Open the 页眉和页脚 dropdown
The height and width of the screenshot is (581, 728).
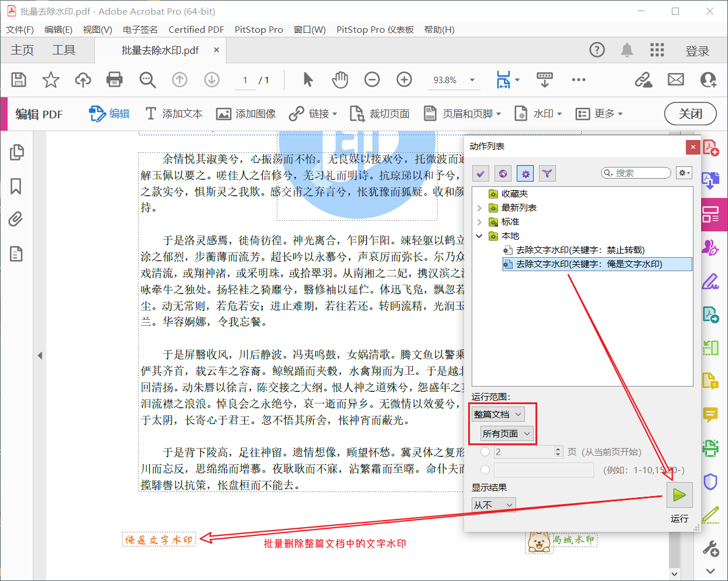pyautogui.click(x=462, y=114)
